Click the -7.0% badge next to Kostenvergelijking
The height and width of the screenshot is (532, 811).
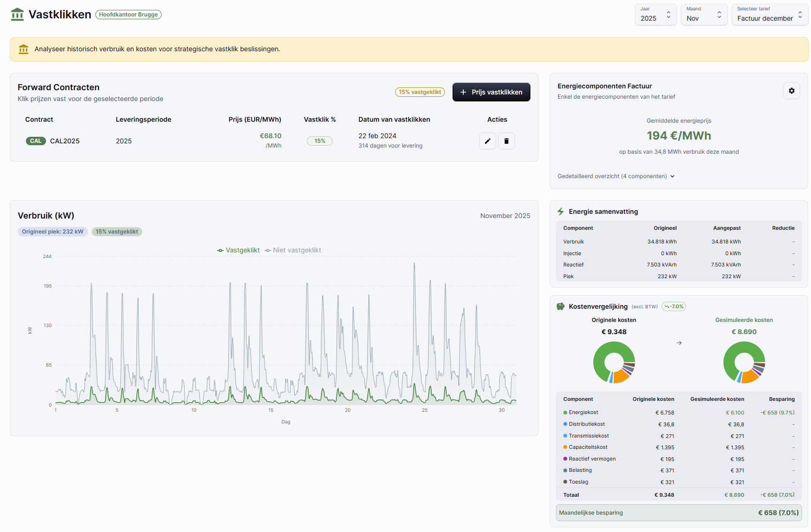tap(674, 306)
